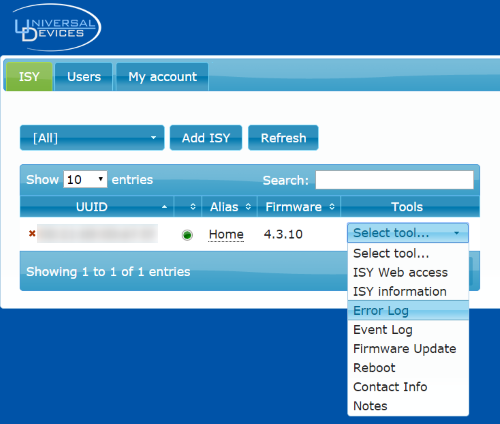This screenshot has width=500, height=424.
Task: Choose the 'Select tool...' placeholder option
Action: [408, 253]
